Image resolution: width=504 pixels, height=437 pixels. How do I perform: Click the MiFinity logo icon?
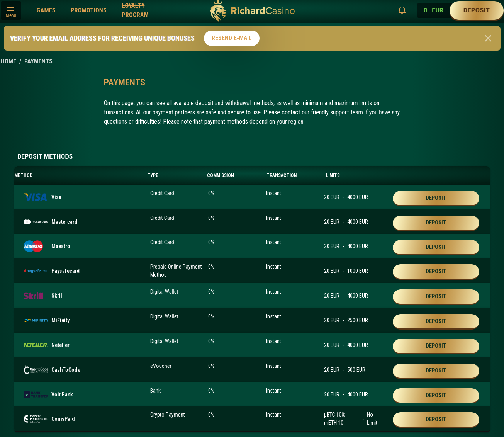36,320
